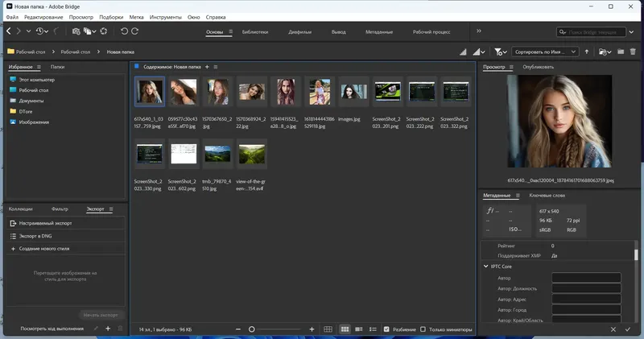The image size is (644, 339).
Task: Click the get photos from camera icon
Action: pyautogui.click(x=76, y=31)
